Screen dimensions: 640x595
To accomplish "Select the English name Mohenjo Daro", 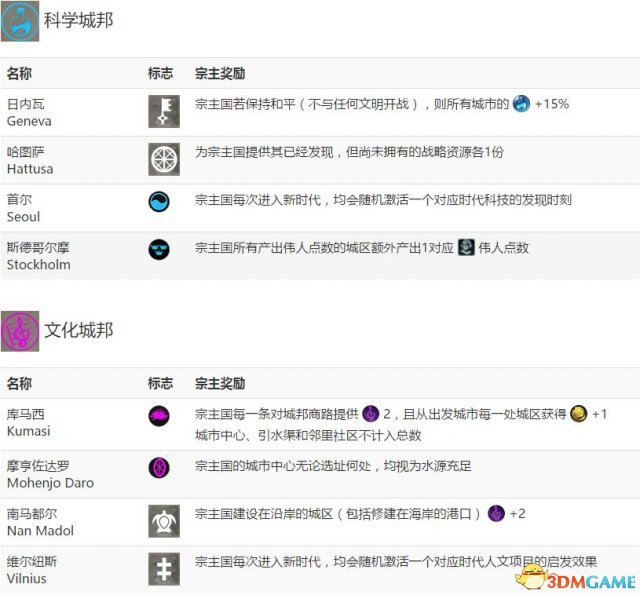I will (51, 483).
